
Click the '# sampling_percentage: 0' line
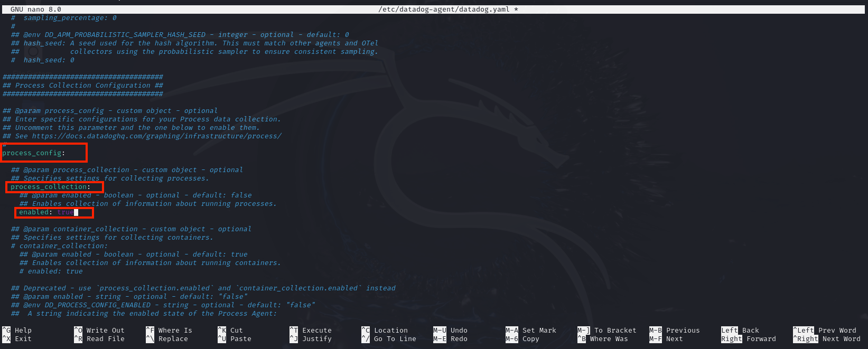click(63, 18)
